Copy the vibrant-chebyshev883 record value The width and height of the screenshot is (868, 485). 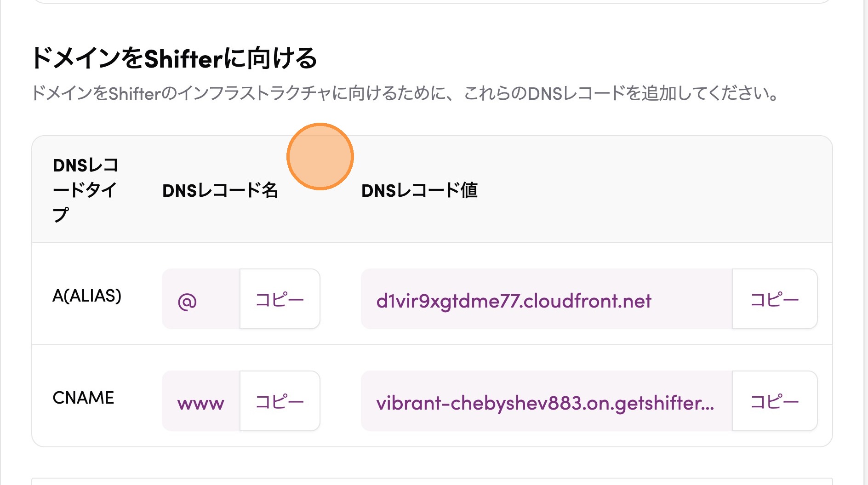click(774, 401)
